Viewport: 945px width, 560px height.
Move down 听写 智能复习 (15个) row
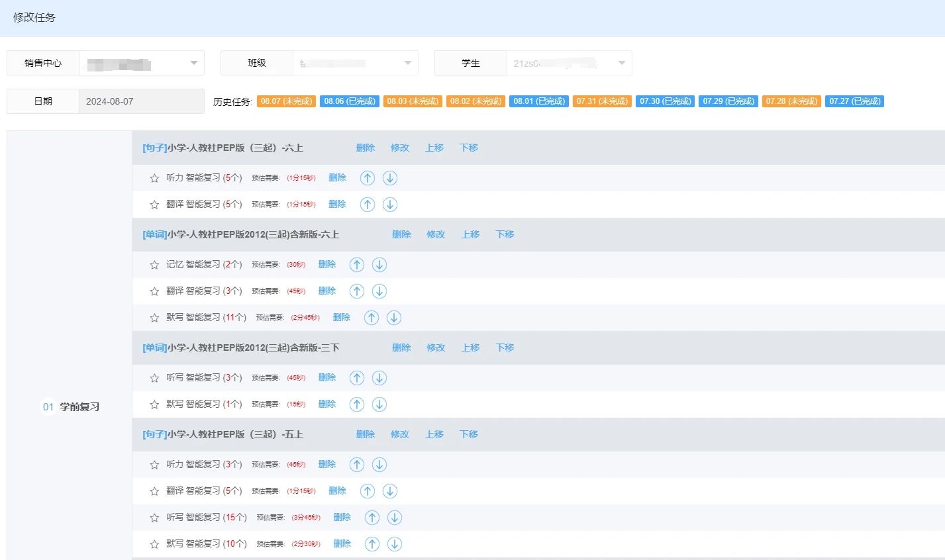pos(395,518)
